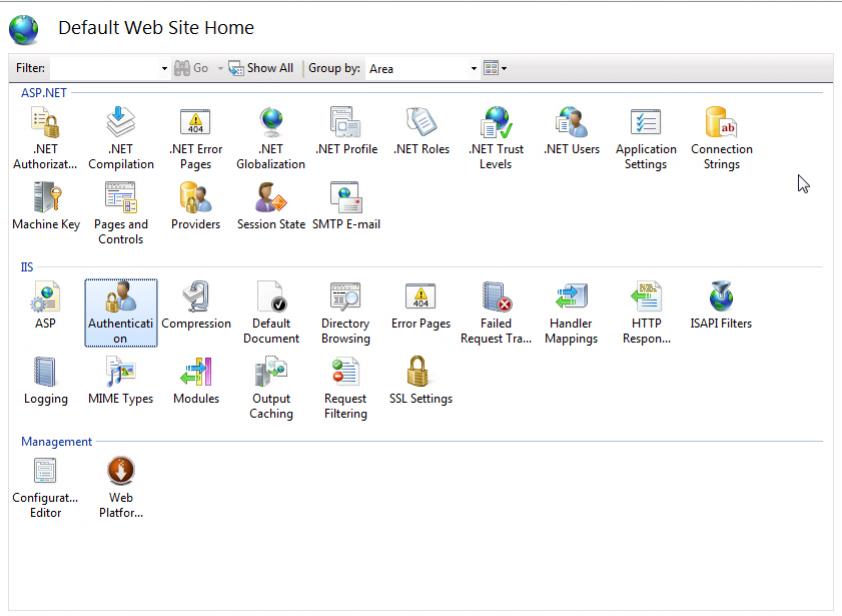Open Handler Mappings feature
This screenshot has width=842, height=616.
(571, 313)
